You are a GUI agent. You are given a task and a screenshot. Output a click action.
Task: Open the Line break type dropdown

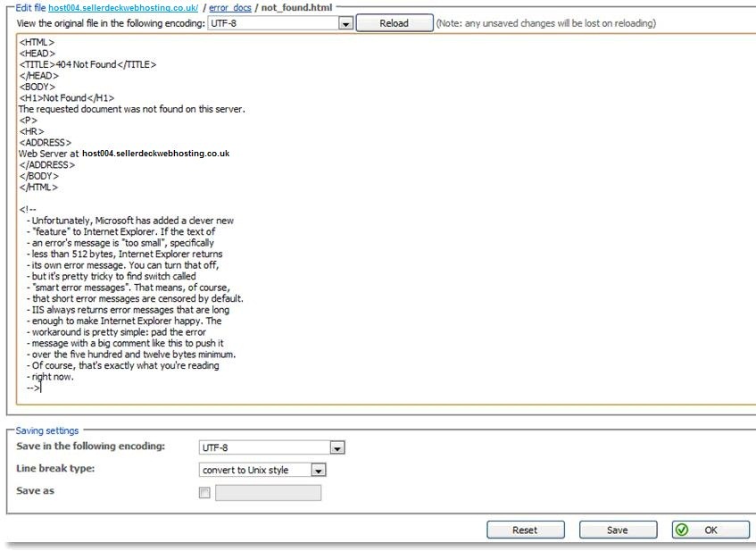(319, 470)
